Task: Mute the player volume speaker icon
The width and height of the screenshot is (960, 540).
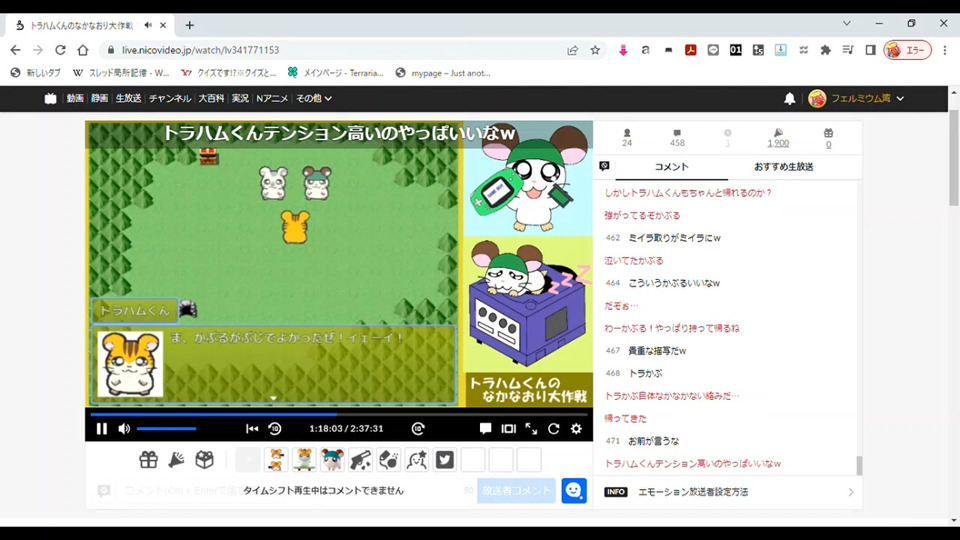Action: 124,429
